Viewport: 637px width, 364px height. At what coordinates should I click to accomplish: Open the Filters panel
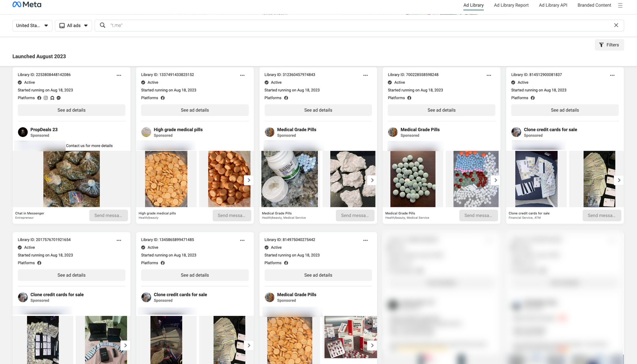[x=609, y=45]
